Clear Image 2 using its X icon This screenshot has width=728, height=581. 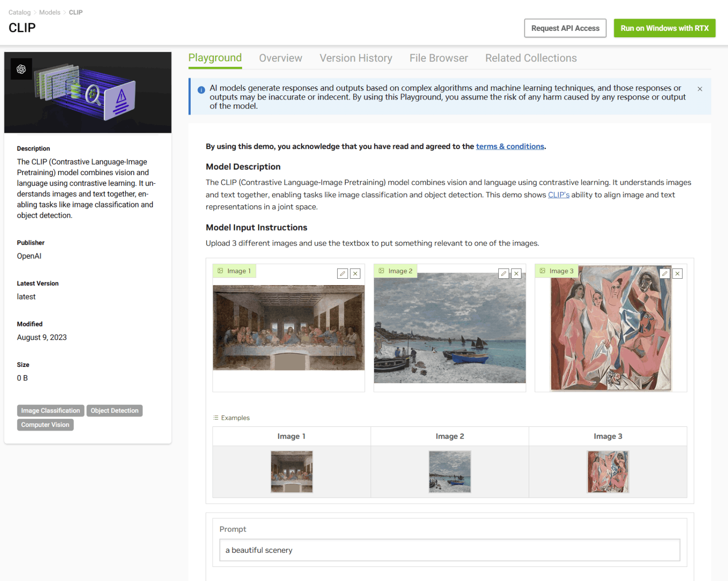(516, 273)
